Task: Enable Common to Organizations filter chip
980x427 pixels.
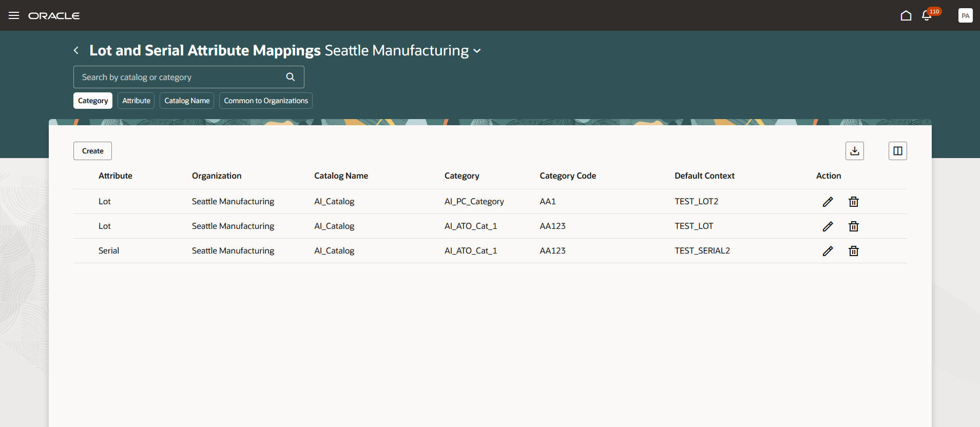Action: click(266, 101)
